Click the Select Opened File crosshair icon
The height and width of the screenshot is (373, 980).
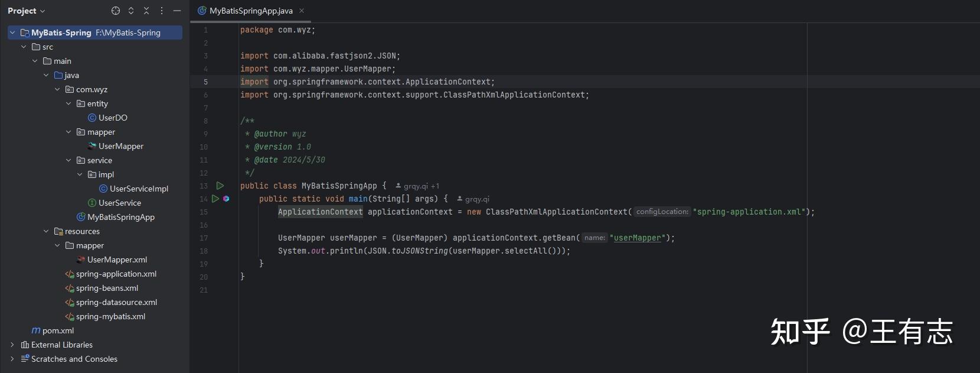coord(116,11)
